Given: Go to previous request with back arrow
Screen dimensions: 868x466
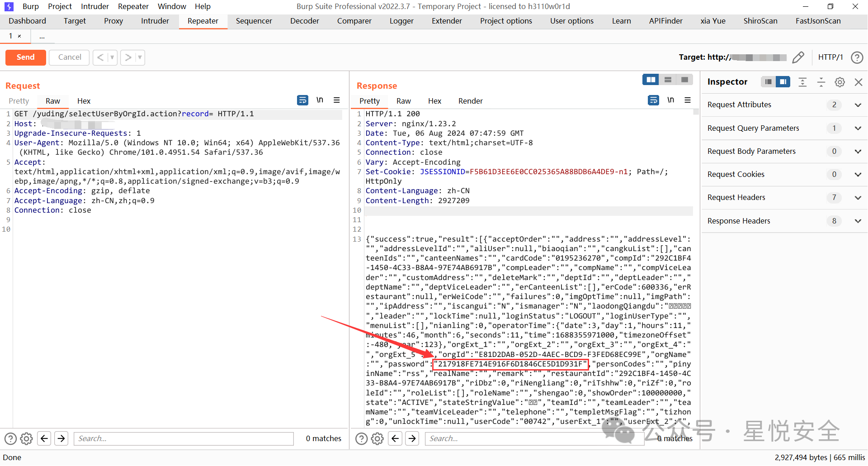Looking at the screenshot, I should point(100,57).
